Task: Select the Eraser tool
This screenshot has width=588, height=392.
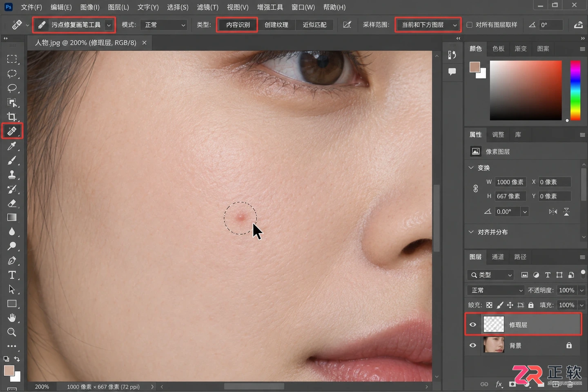Action: click(12, 203)
